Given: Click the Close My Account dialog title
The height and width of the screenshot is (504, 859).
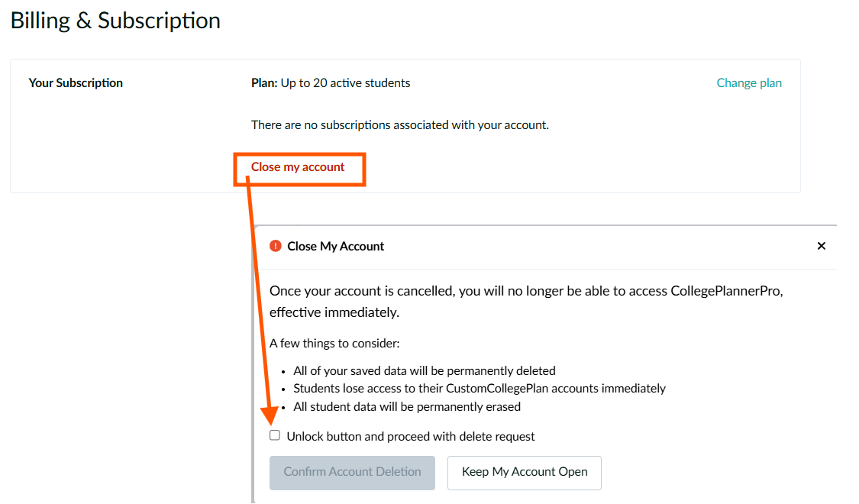Looking at the screenshot, I should tap(336, 247).
